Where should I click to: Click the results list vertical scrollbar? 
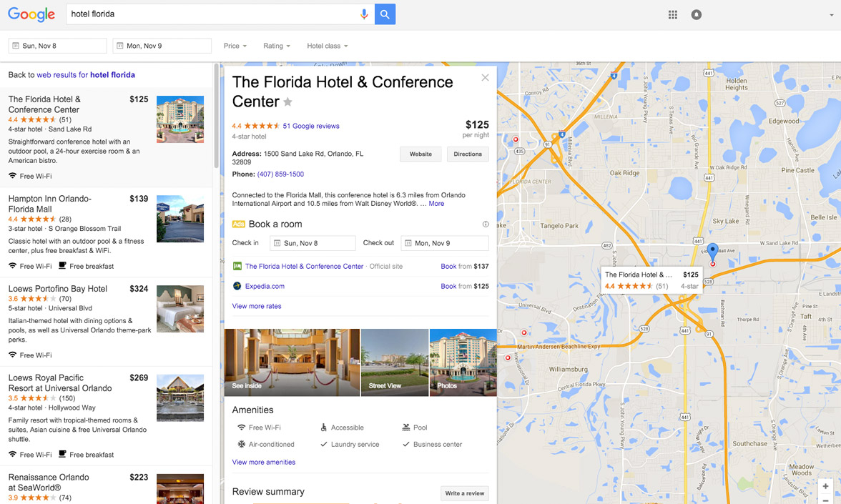point(216,116)
